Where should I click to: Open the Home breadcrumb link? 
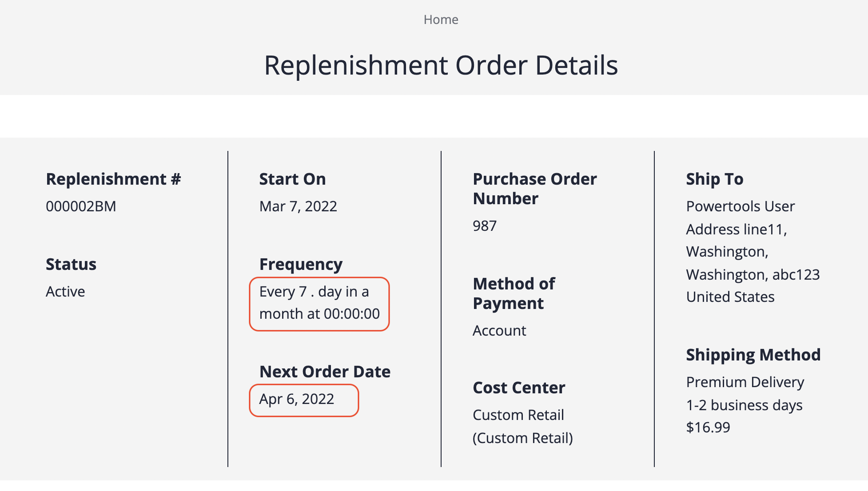[x=441, y=20]
